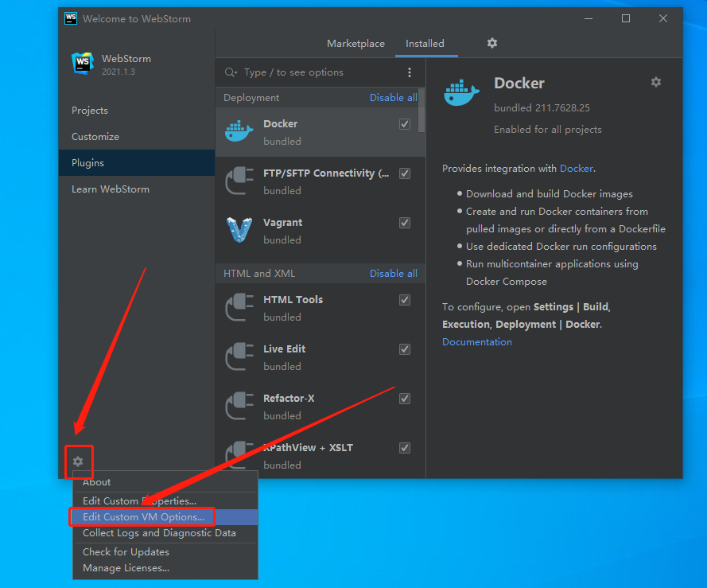Uncheck the Live Edit plugin
707x588 pixels.
tap(405, 349)
